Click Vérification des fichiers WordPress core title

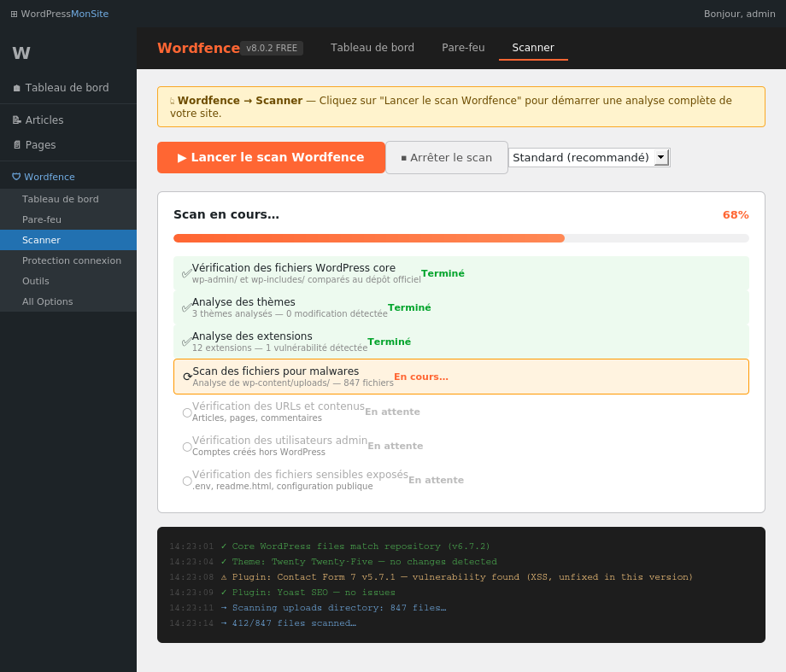pyautogui.click(x=294, y=268)
